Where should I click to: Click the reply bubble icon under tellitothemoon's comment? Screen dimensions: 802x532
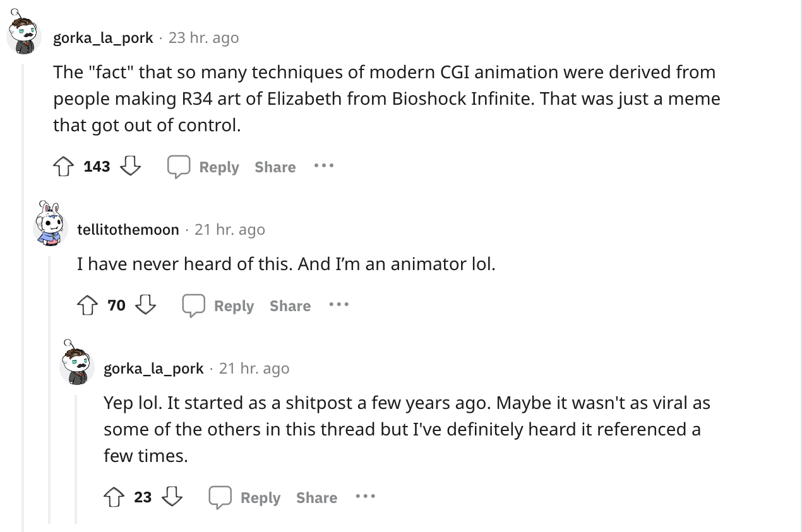click(194, 305)
